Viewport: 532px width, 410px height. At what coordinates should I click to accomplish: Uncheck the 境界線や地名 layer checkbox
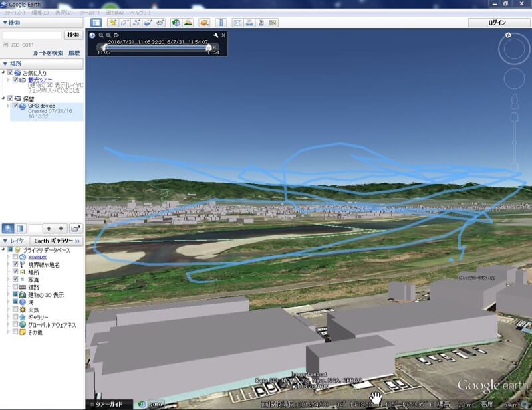(x=15, y=264)
